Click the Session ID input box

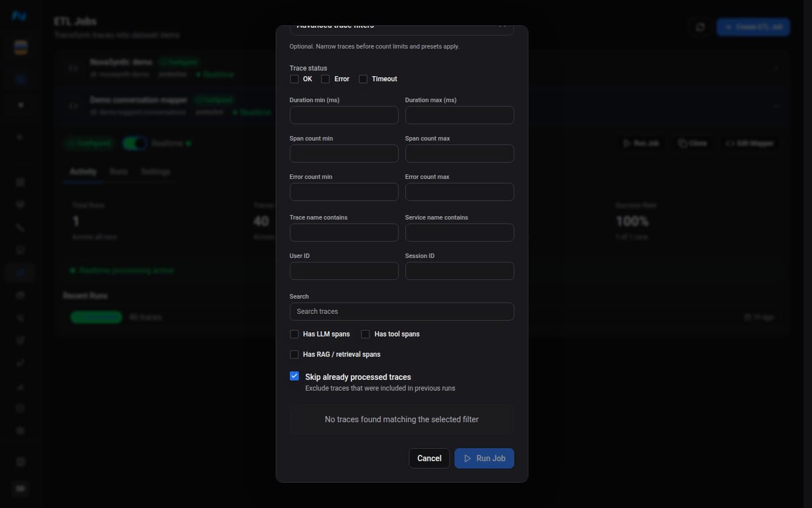point(460,271)
